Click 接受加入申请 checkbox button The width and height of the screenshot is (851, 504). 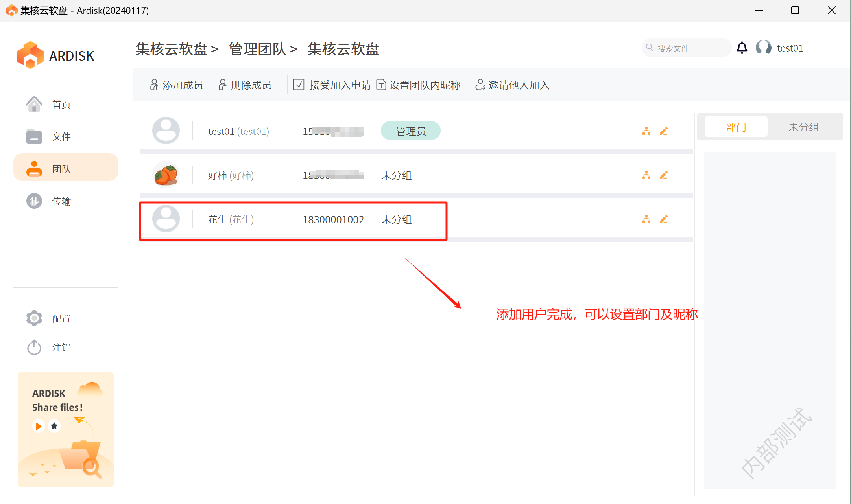pos(332,85)
